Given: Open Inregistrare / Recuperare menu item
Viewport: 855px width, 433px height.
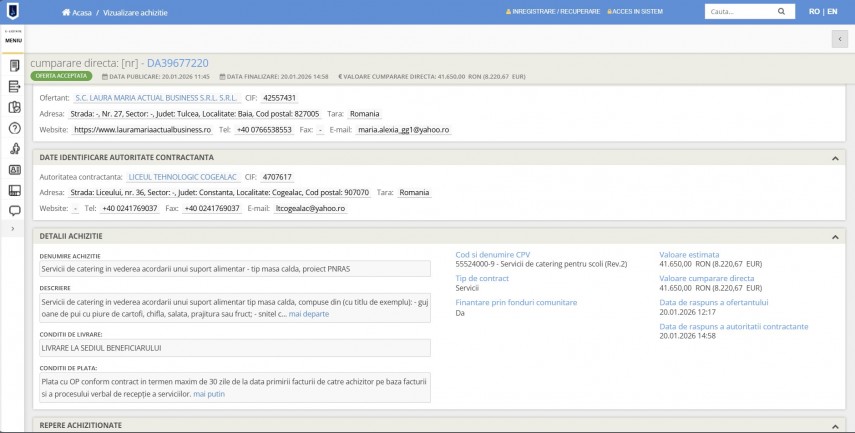Looking at the screenshot, I should 556,12.
